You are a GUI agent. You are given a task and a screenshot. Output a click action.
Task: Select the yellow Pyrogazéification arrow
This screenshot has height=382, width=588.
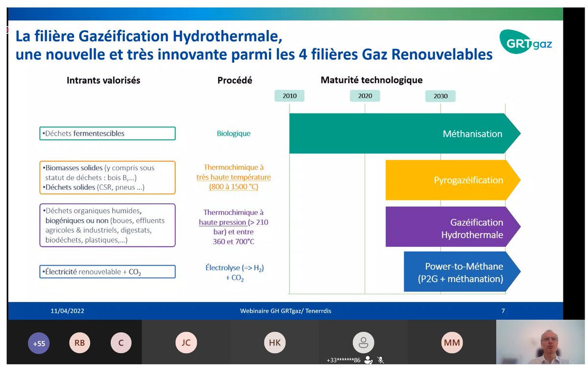pyautogui.click(x=451, y=179)
